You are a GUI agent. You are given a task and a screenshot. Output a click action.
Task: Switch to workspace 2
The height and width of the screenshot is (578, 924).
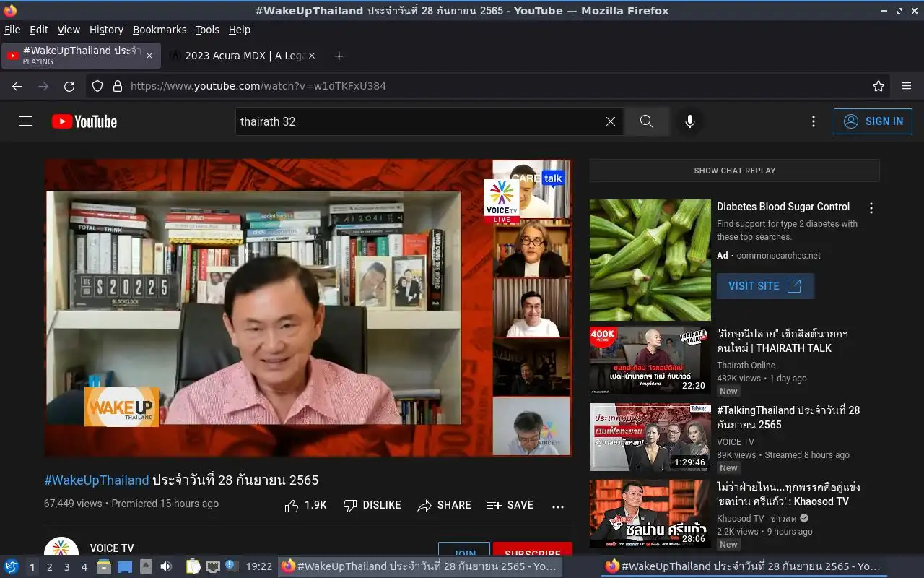pyautogui.click(x=49, y=567)
